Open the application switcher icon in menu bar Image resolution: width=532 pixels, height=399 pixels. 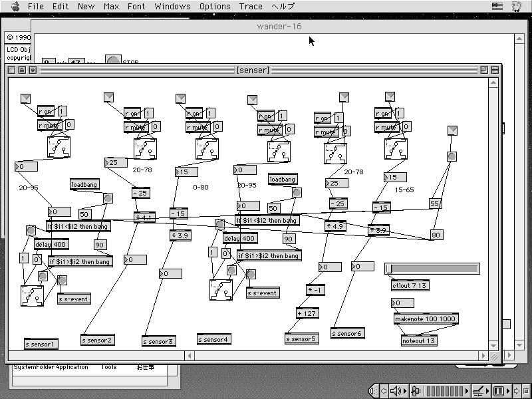pos(517,6)
